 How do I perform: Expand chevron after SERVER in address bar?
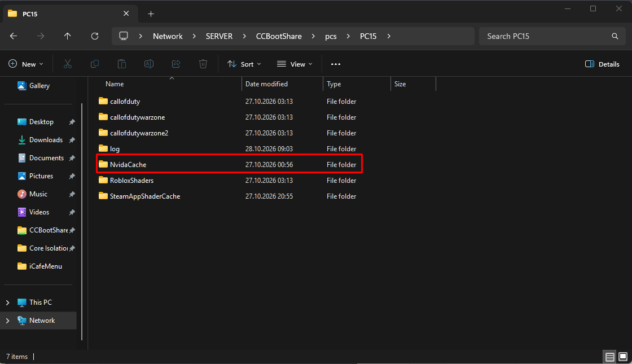tap(244, 36)
